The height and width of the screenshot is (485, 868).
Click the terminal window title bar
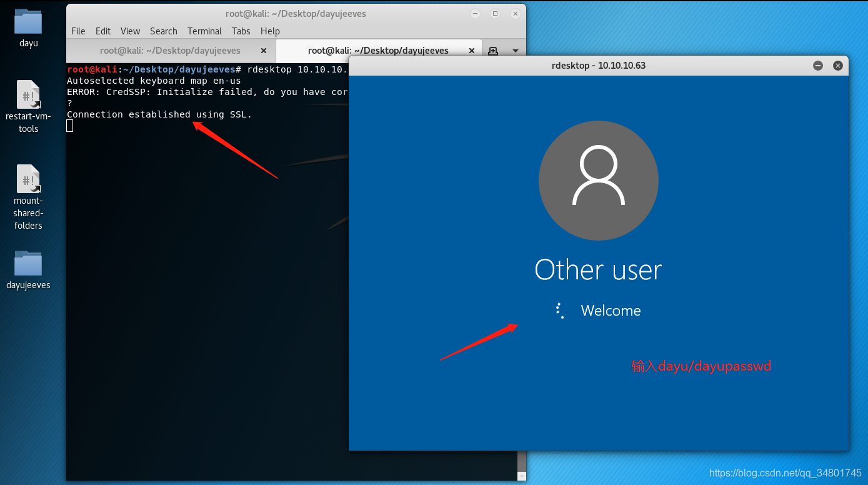(296, 14)
